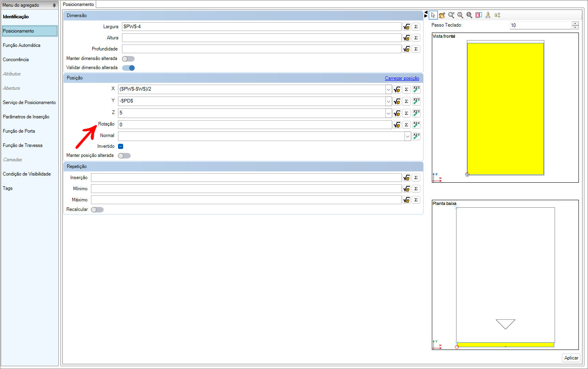The width and height of the screenshot is (588, 369).
Task: Click the zoom 1:1 magnifier icon
Action: point(460,15)
